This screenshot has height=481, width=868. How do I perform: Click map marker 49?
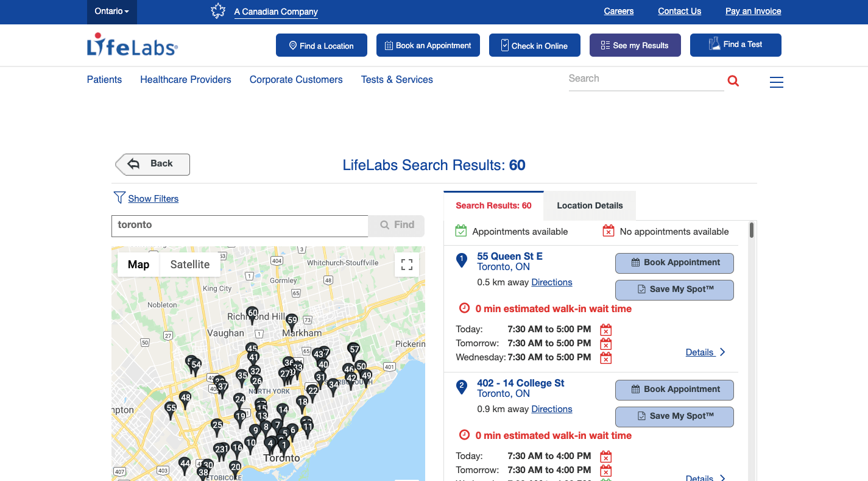click(x=366, y=377)
